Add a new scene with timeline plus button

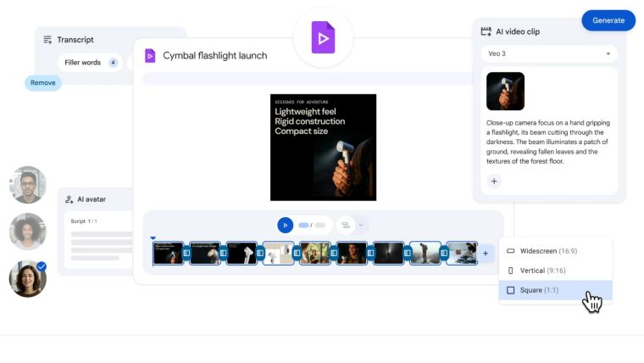click(486, 253)
